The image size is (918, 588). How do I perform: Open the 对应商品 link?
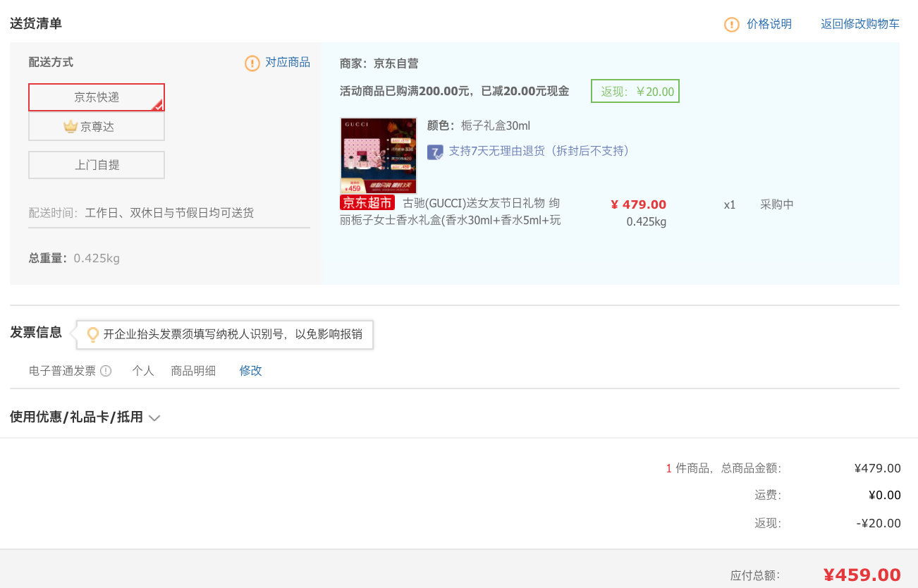pyautogui.click(x=288, y=62)
